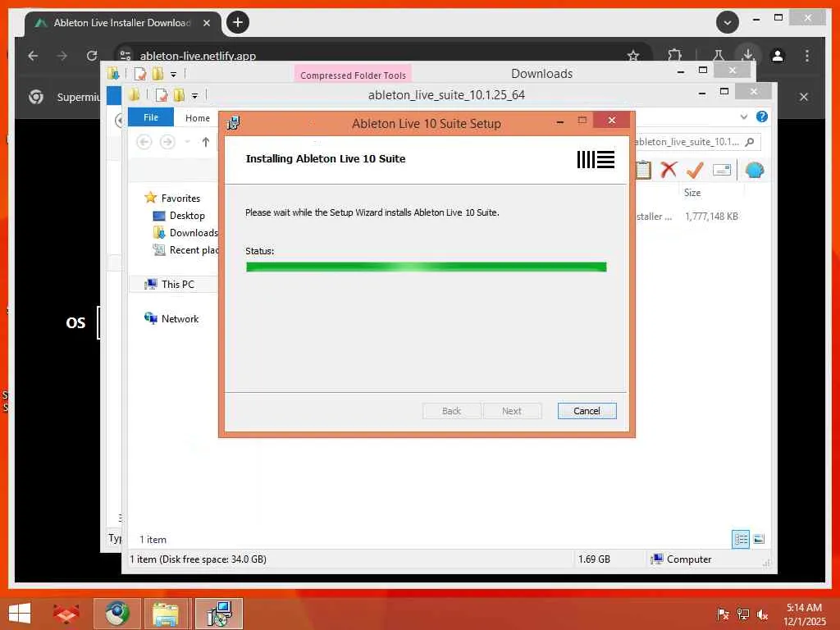This screenshot has height=630, width=840.
Task: Open Desktop from Favorites list
Action: (x=187, y=216)
